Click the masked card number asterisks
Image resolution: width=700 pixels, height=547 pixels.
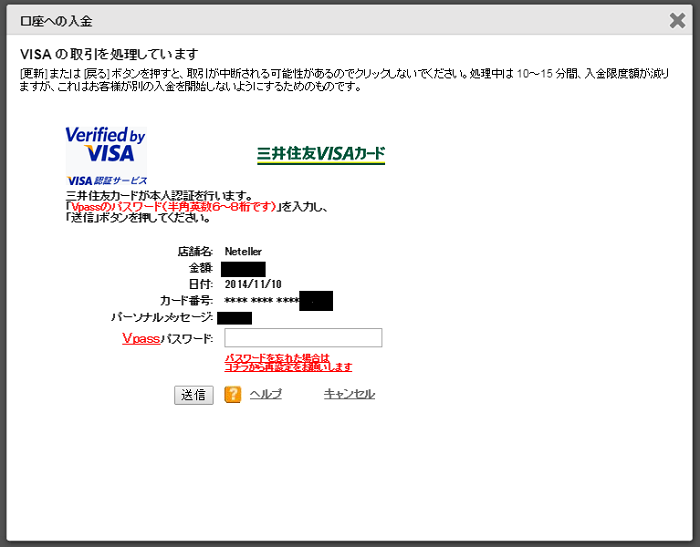click(262, 301)
